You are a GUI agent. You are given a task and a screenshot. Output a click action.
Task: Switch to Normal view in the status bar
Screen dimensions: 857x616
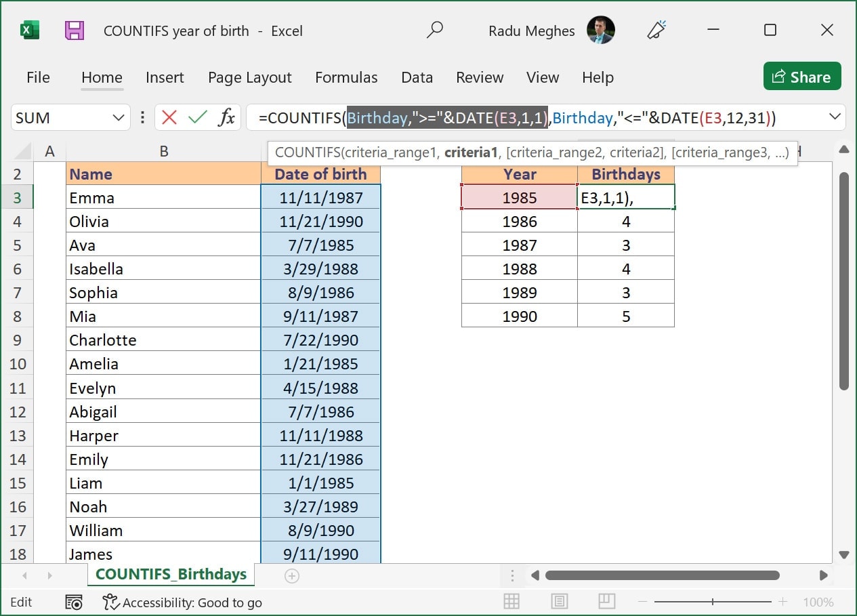pos(510,602)
